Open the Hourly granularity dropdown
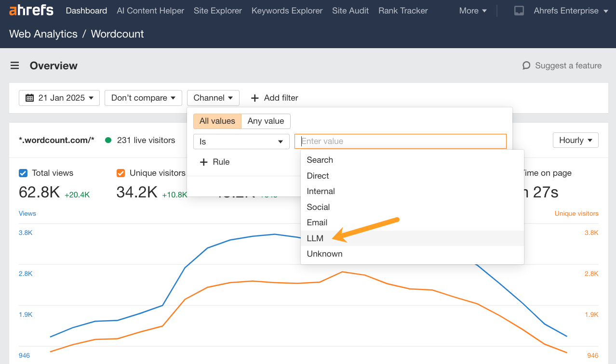The width and height of the screenshot is (616, 364). click(x=575, y=140)
